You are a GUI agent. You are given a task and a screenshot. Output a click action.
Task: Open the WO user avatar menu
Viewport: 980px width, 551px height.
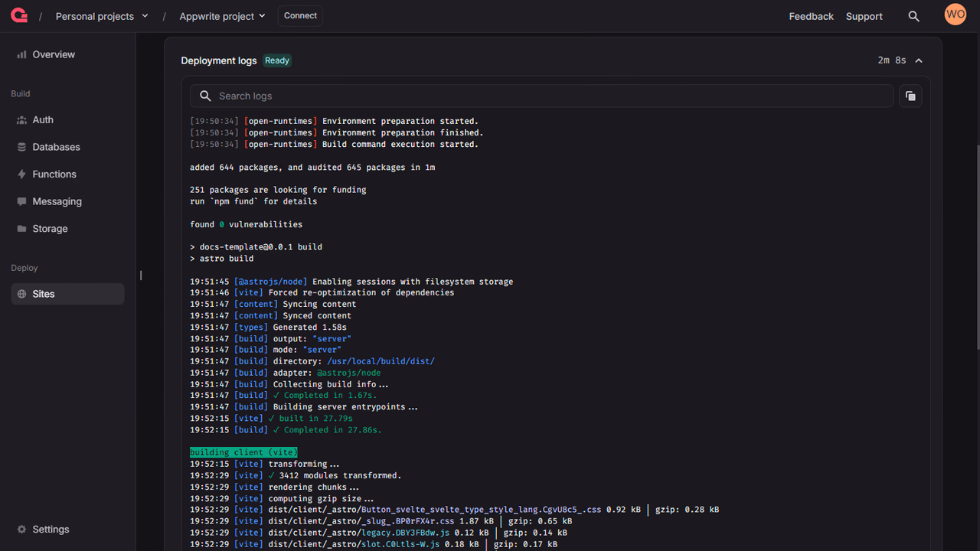coord(955,15)
